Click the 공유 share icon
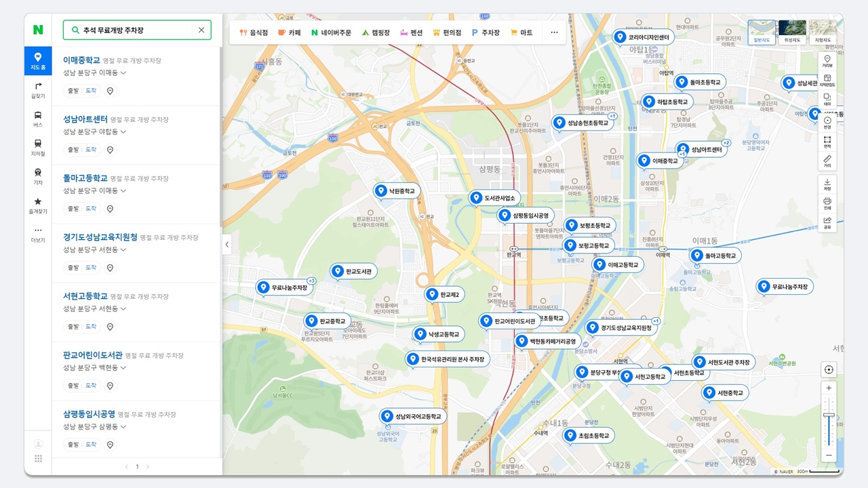Screen dimensions: 868x488 (827, 223)
